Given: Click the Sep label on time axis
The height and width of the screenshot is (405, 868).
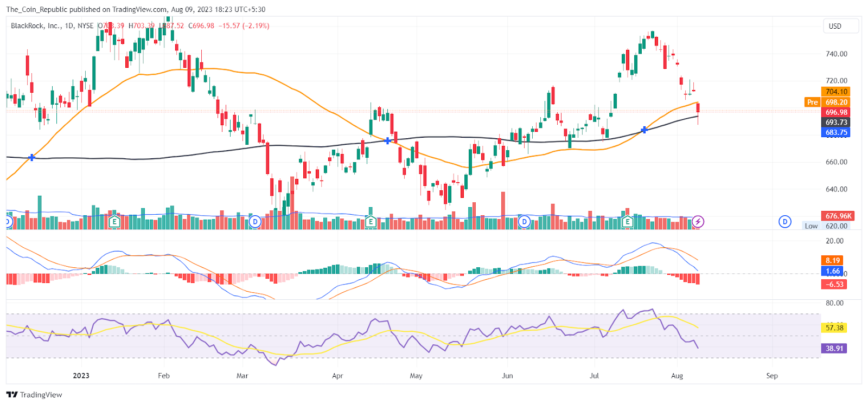Looking at the screenshot, I should (x=772, y=376).
